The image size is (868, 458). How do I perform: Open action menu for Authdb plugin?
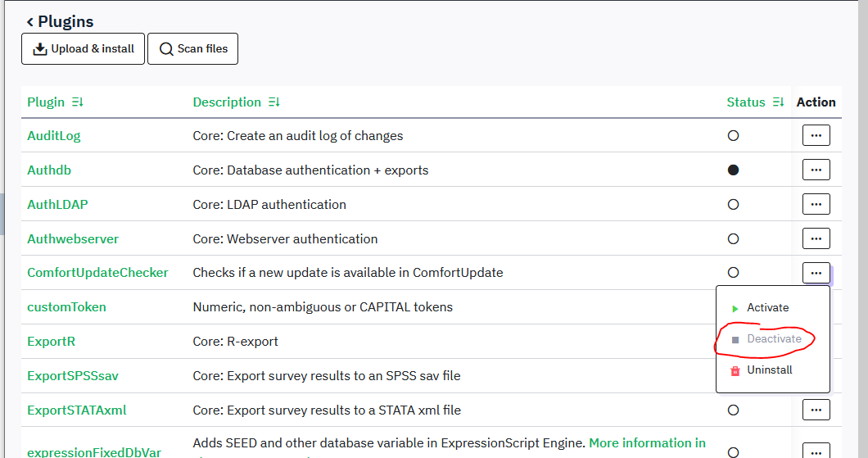(x=816, y=170)
